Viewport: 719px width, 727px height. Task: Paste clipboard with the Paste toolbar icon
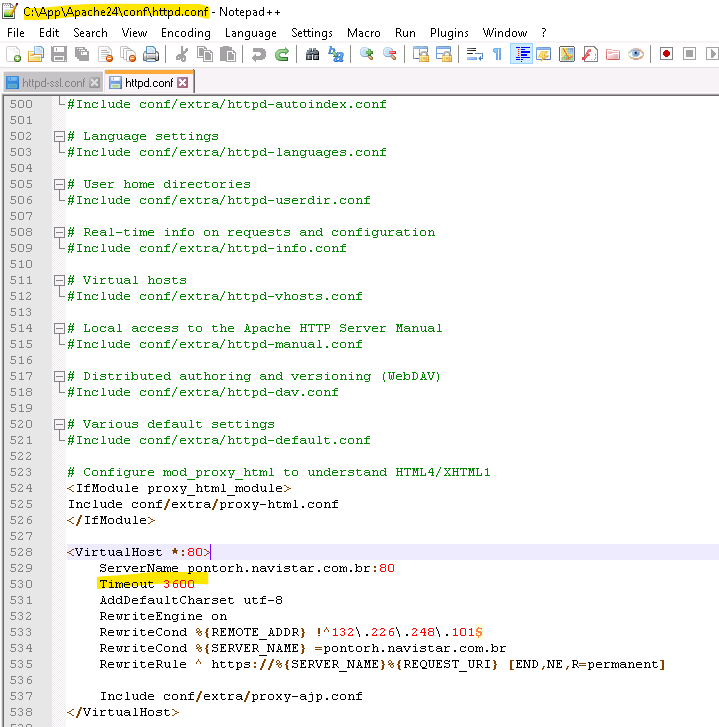(228, 54)
